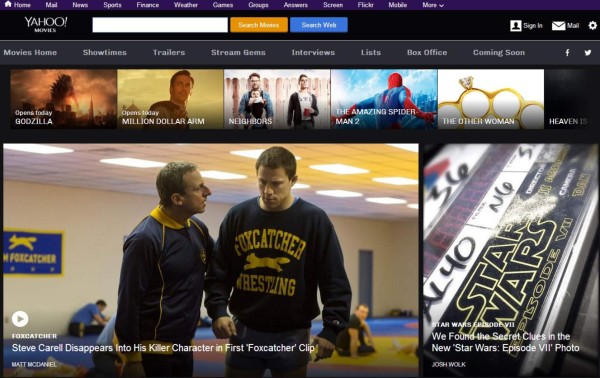
Task: Open the Coming Soon tab
Action: click(x=499, y=52)
